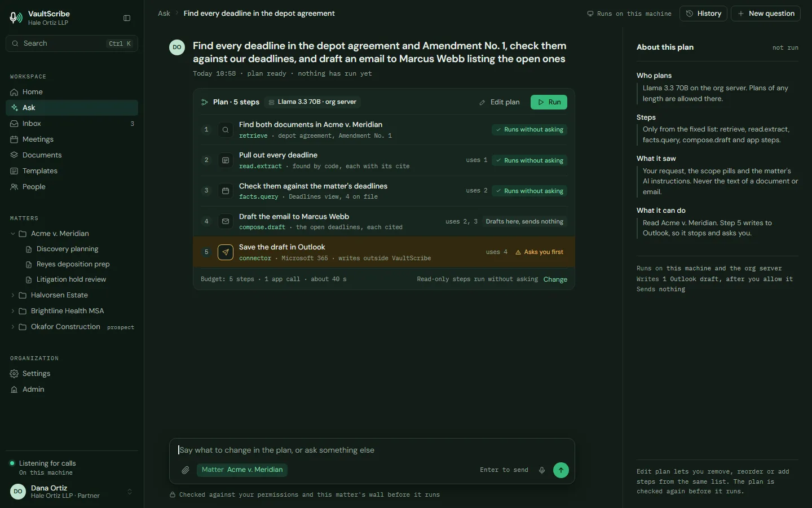Click the permissions lock icon

173,495
